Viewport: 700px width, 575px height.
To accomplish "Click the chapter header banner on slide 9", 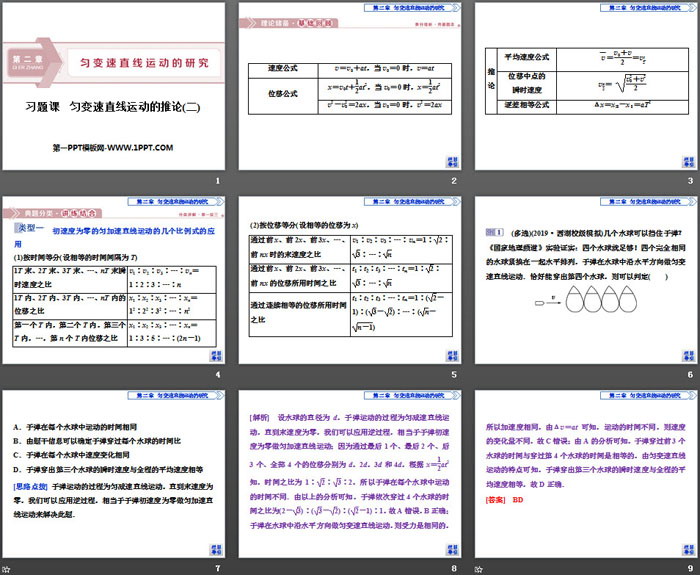I will coord(648,395).
